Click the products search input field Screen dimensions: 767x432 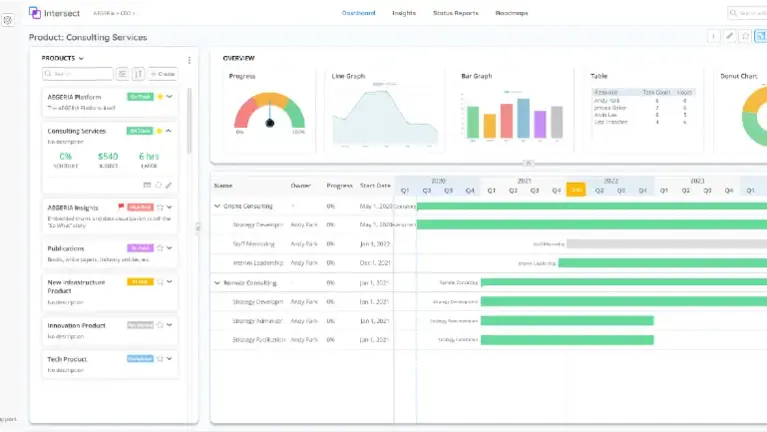pyautogui.click(x=78, y=74)
